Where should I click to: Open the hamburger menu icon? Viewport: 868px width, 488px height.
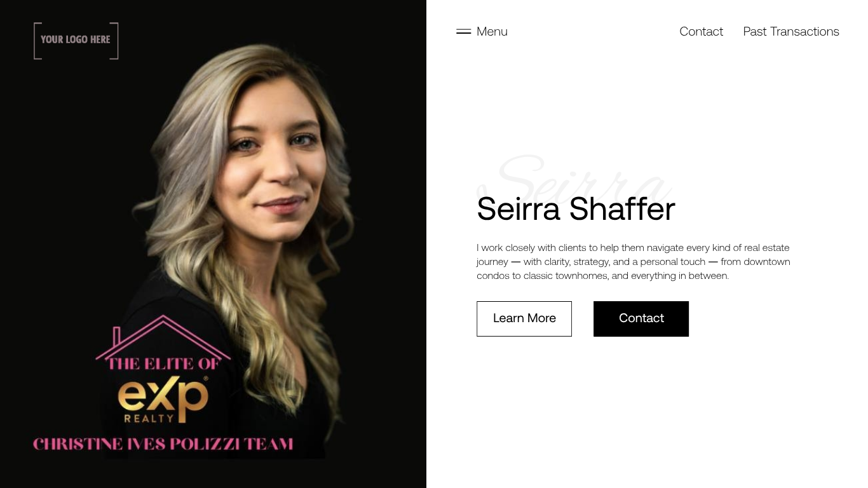tap(463, 31)
